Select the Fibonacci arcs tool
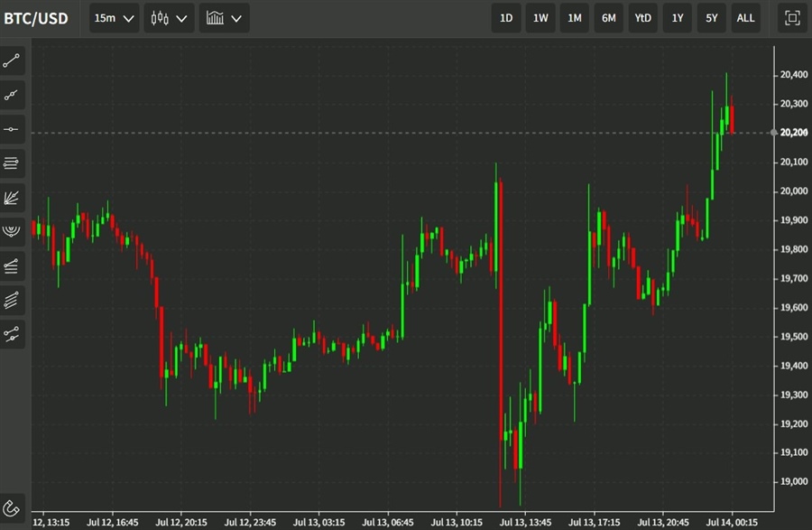This screenshot has height=530, width=812. [13, 231]
